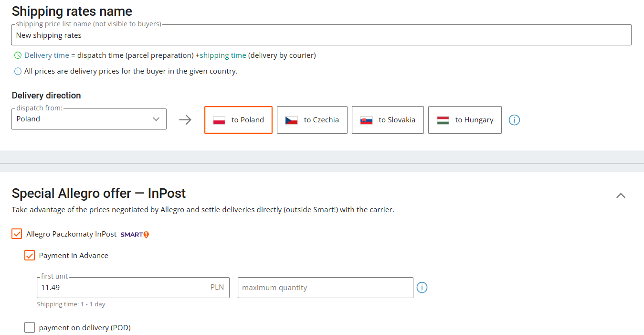Click the maximum quantity field
This screenshot has width=644, height=335.
326,288
